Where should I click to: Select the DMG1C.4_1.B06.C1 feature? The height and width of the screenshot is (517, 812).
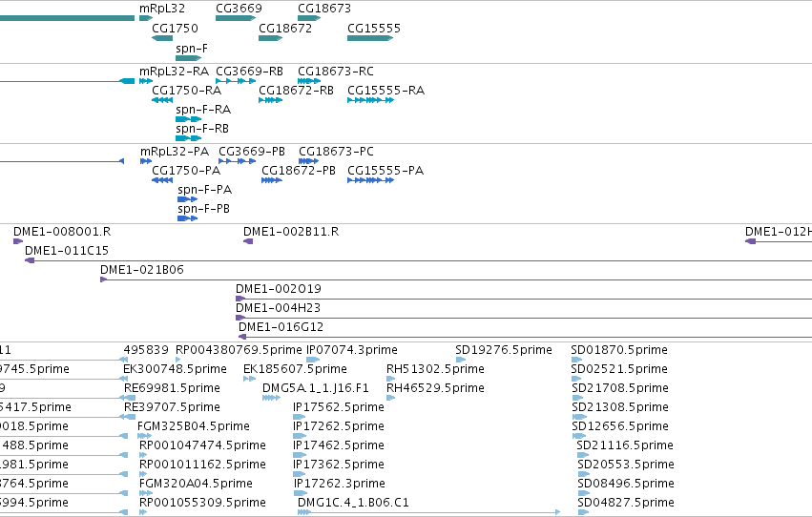point(428,512)
